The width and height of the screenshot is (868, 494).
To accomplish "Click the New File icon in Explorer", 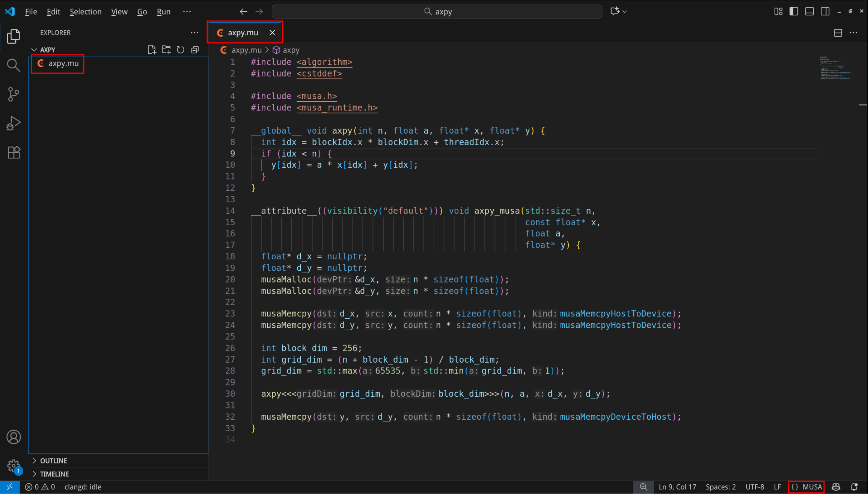I will 152,50.
